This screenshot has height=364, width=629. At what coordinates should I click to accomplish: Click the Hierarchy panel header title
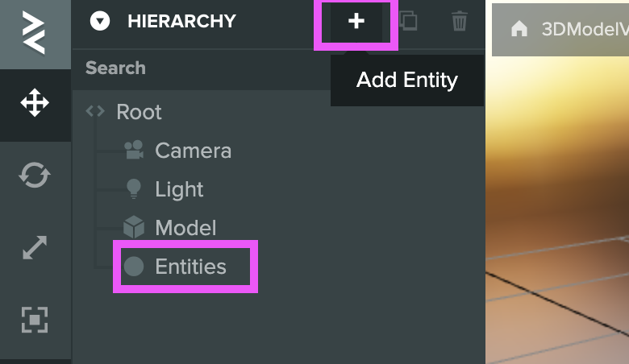coord(181,22)
